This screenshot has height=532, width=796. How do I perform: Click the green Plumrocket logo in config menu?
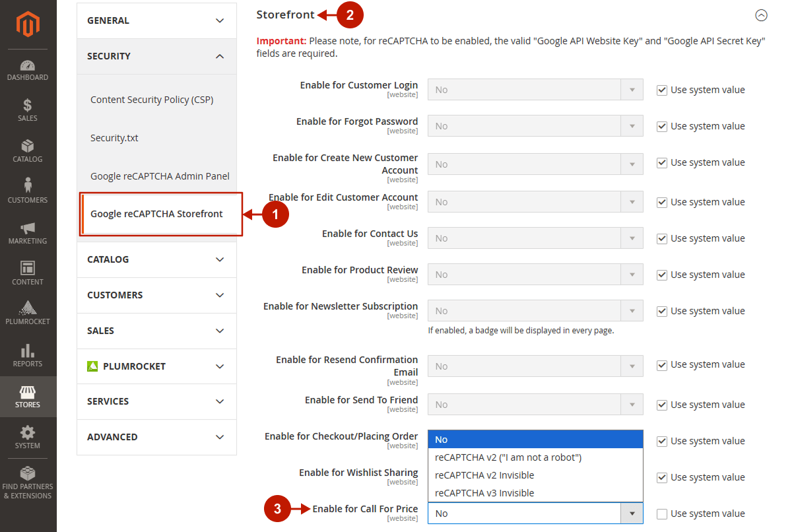(x=92, y=366)
